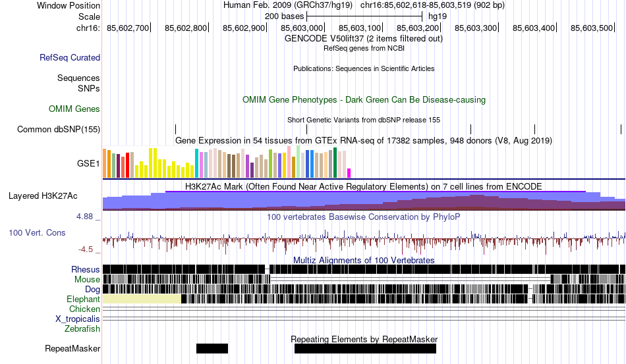Click the OMIM Gene Phenotypes track title
The width and height of the screenshot is (626, 364).
(364, 99)
